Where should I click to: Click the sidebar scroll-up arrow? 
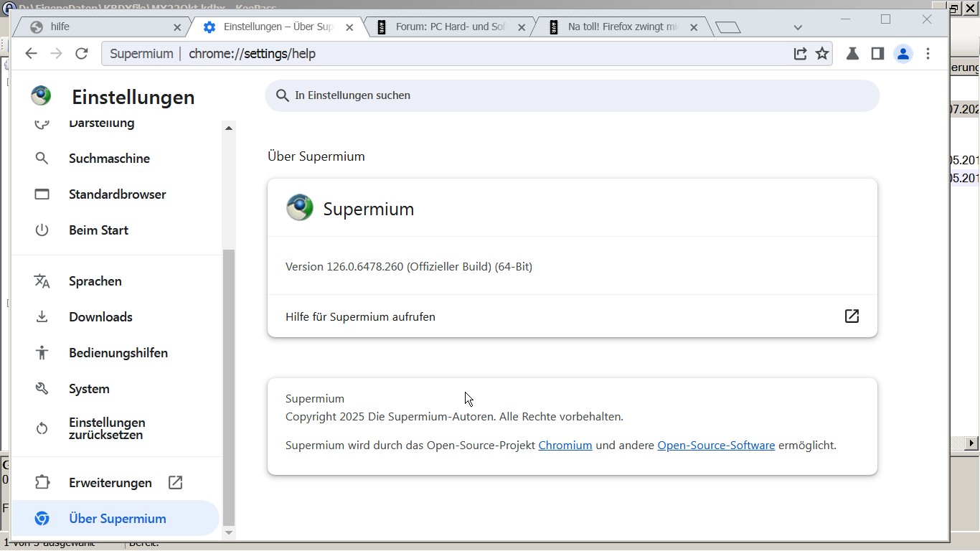click(229, 128)
